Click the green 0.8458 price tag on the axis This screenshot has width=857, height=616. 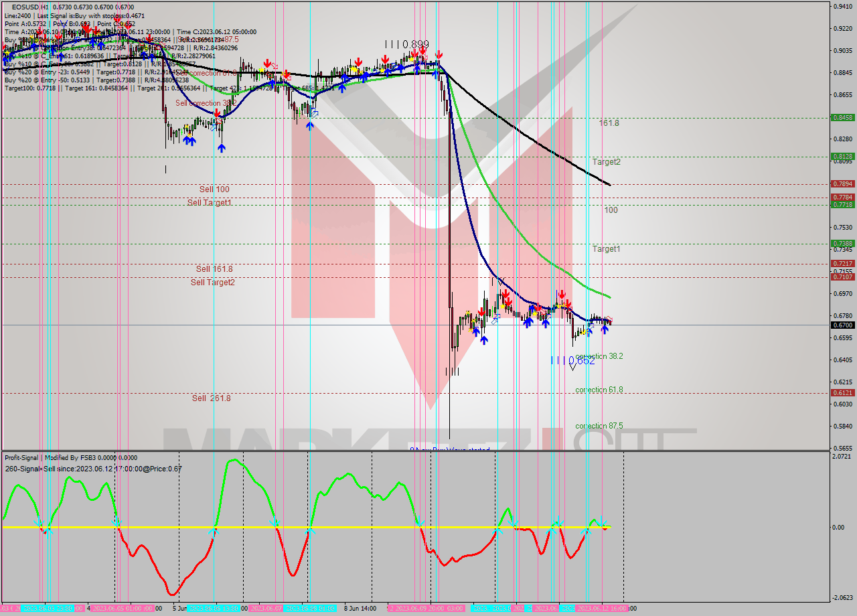pyautogui.click(x=842, y=117)
